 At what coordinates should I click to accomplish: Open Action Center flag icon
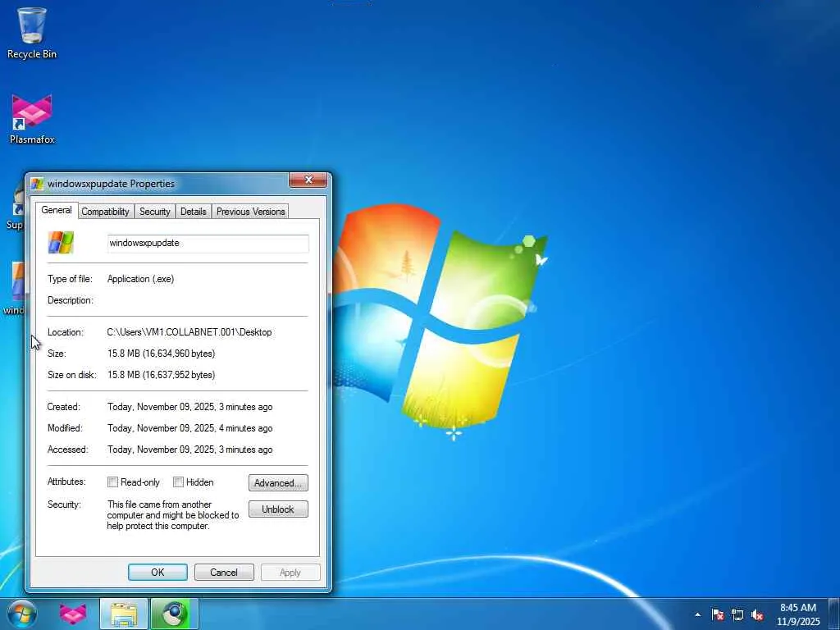tap(718, 614)
